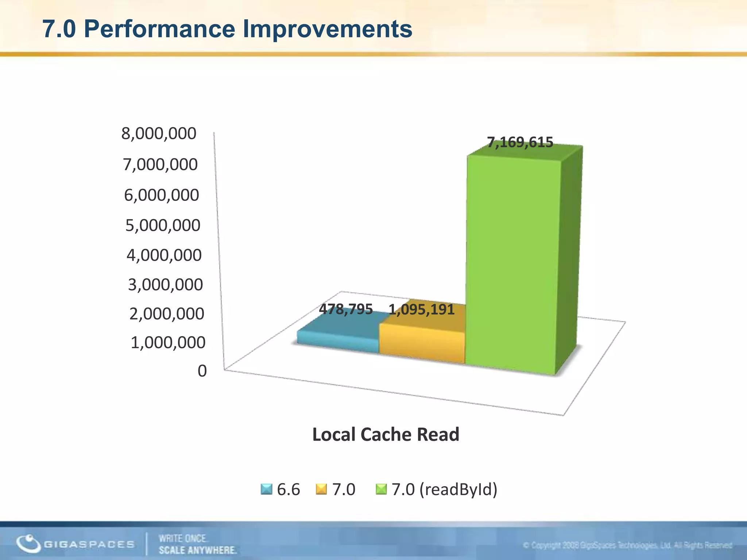The image size is (747, 560).
Task: Click the 6.6 legend text
Action: 288,489
